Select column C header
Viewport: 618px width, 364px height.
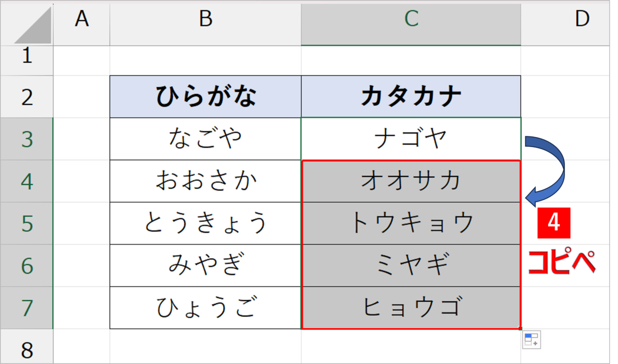pos(411,25)
